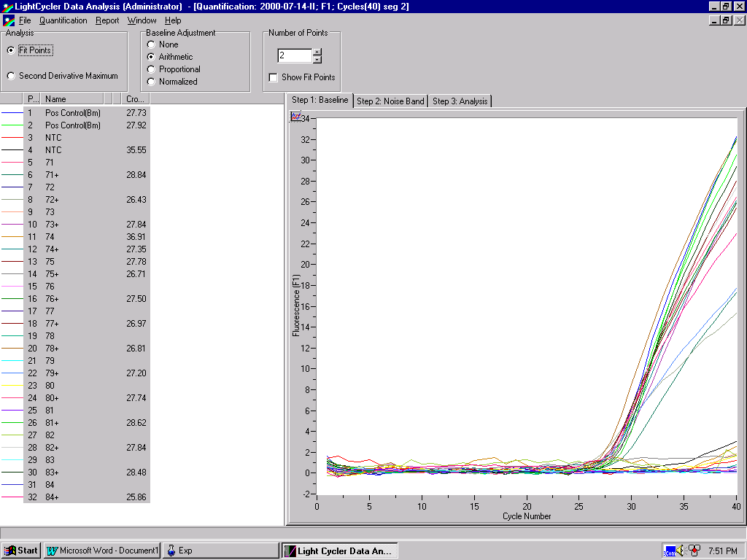Click the blue line swatch for row 1
747x560 pixels.
tap(12, 113)
